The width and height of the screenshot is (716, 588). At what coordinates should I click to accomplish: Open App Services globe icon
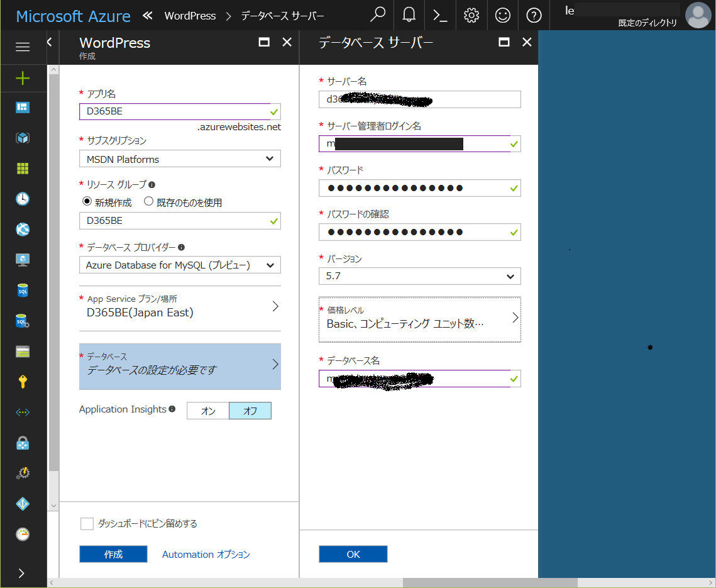point(23,230)
